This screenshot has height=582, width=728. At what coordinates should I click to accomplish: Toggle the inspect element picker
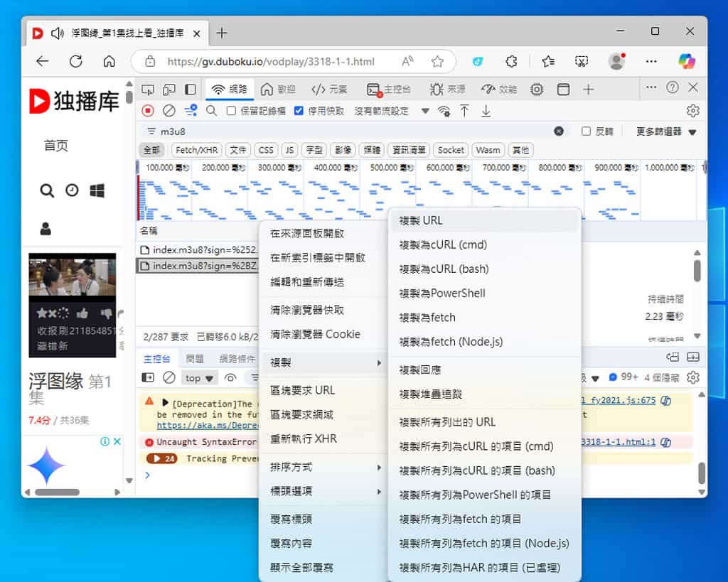(148, 90)
